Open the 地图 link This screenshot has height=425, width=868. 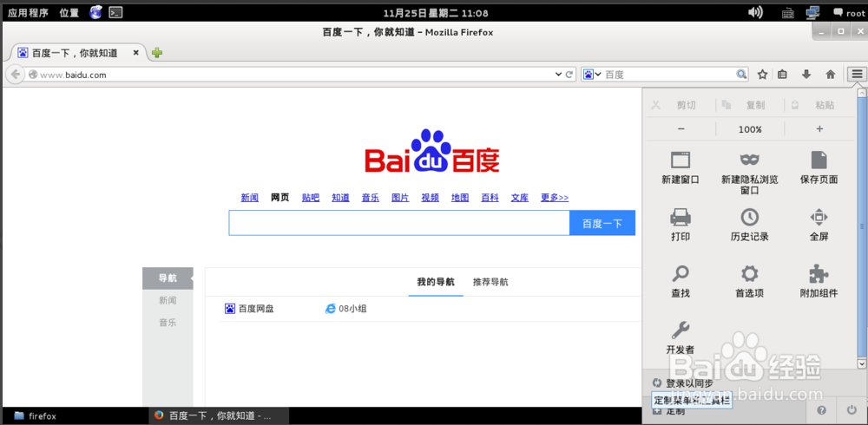(x=460, y=198)
